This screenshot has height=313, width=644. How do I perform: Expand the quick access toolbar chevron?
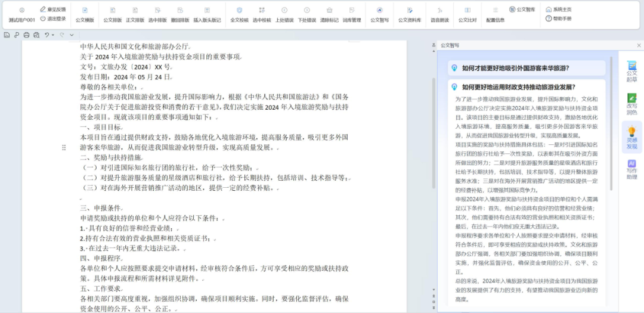pyautogui.click(x=72, y=35)
